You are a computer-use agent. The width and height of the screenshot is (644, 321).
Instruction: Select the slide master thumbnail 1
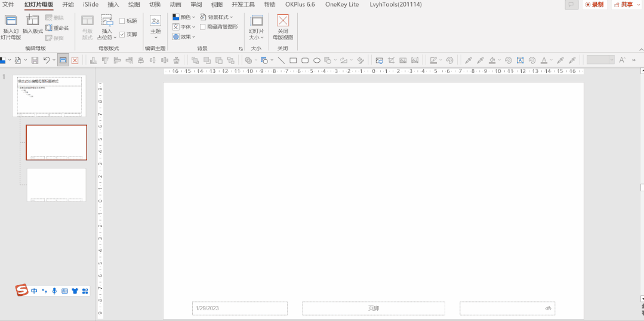pos(50,96)
